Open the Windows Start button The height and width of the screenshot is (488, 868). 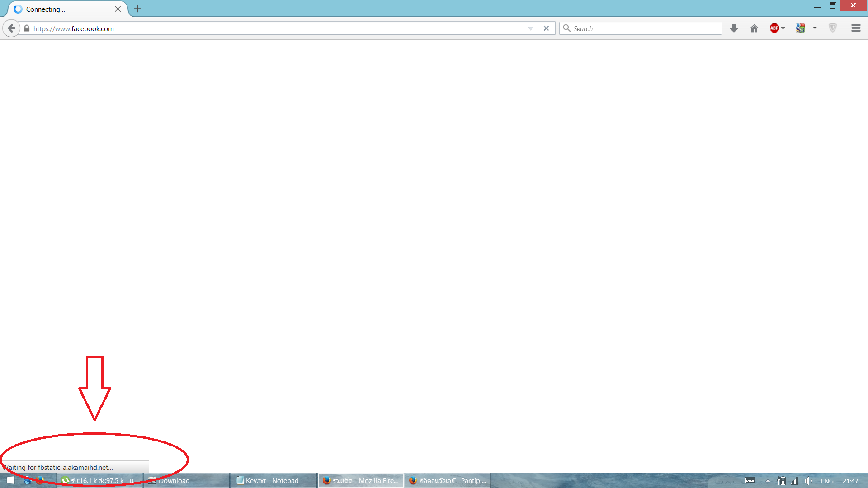pyautogui.click(x=10, y=480)
